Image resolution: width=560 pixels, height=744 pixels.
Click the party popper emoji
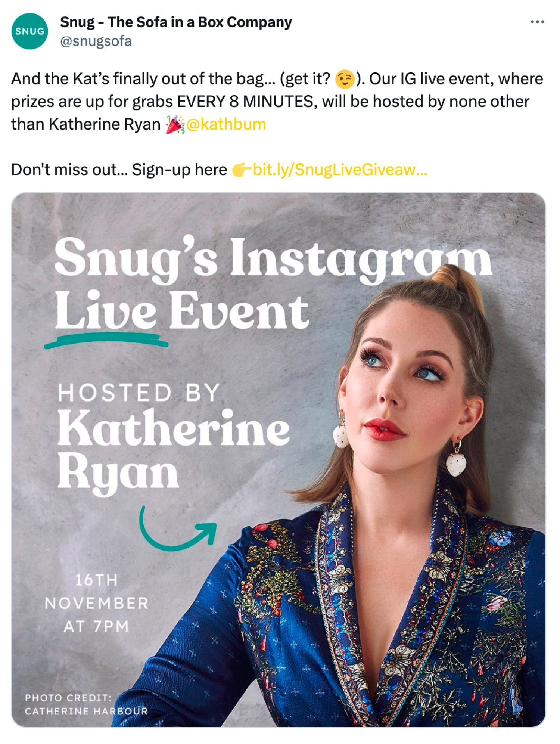[175, 124]
